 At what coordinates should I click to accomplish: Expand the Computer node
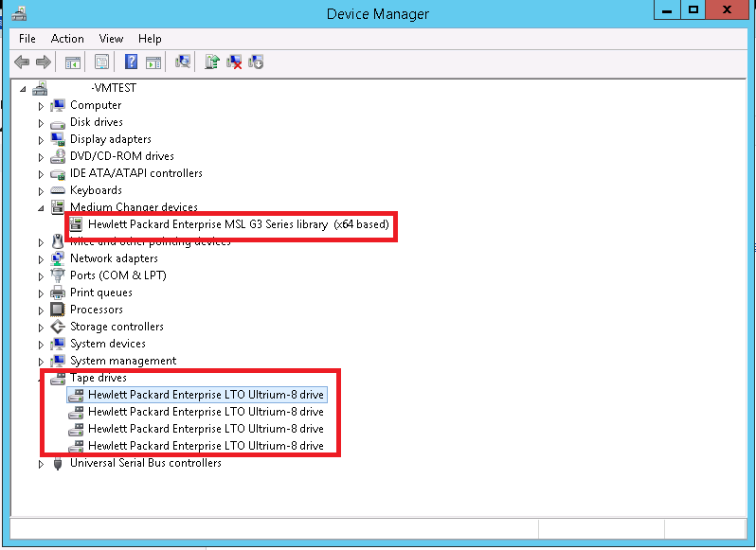coord(41,106)
